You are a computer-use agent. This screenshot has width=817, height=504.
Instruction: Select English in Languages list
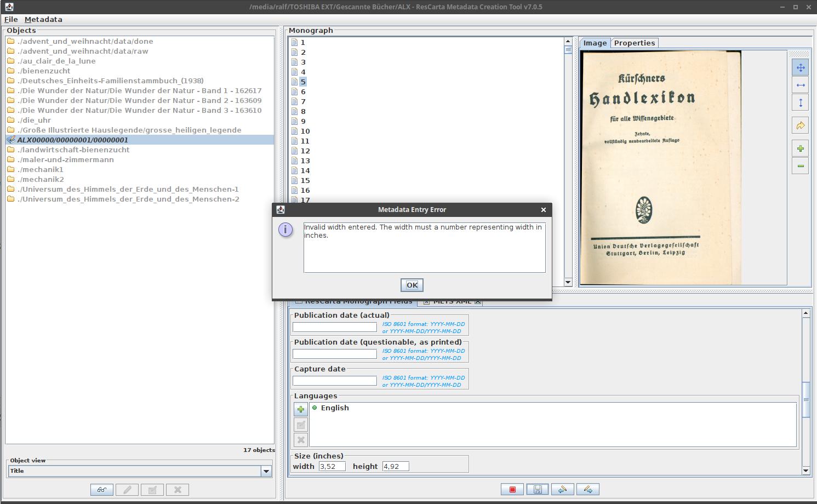[x=335, y=408]
